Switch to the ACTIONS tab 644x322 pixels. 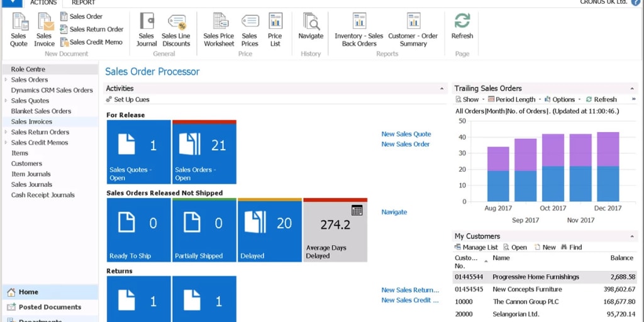[43, 3]
